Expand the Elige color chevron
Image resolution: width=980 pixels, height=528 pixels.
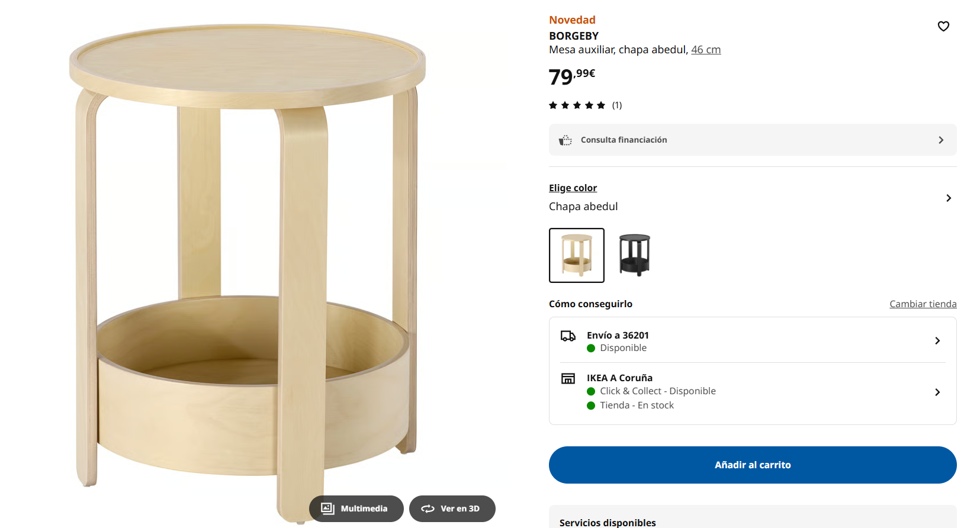(949, 198)
